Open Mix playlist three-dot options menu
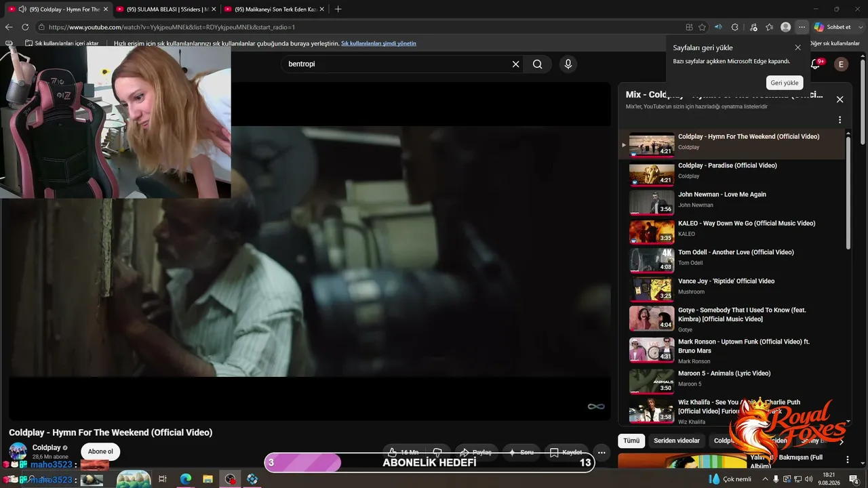Viewport: 868px width, 488px height. tap(840, 120)
